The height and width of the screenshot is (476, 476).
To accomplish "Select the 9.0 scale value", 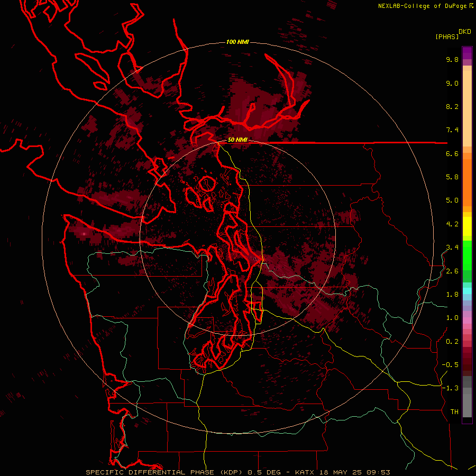I will point(452,83).
